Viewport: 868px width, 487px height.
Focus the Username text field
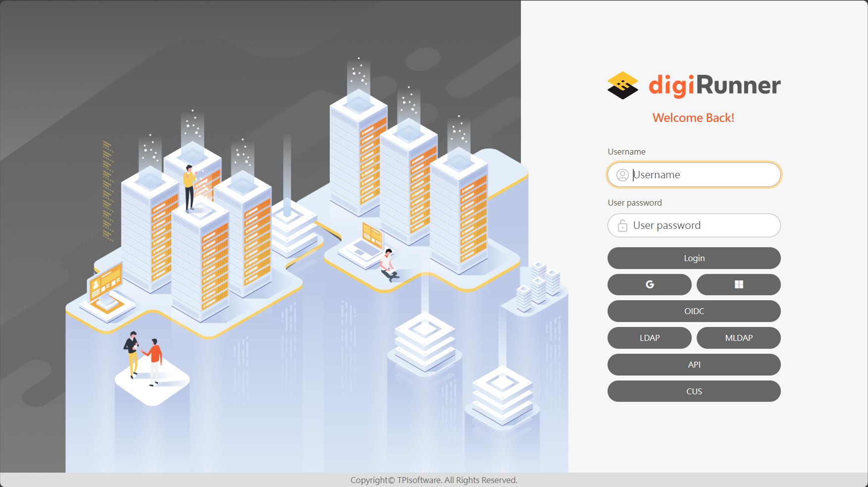[703, 175]
